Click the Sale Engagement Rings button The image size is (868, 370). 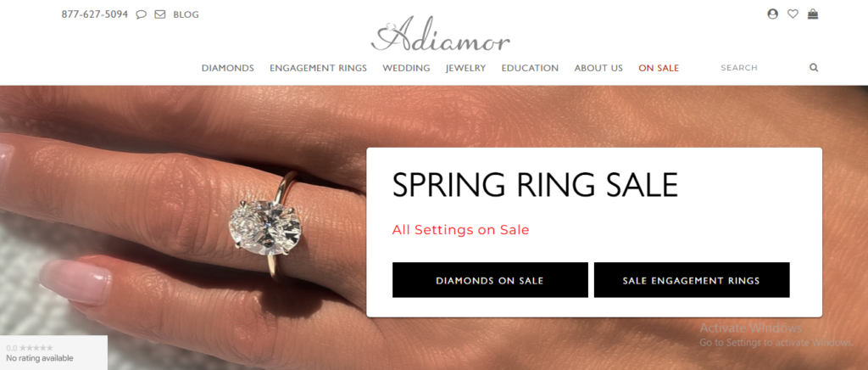point(692,280)
